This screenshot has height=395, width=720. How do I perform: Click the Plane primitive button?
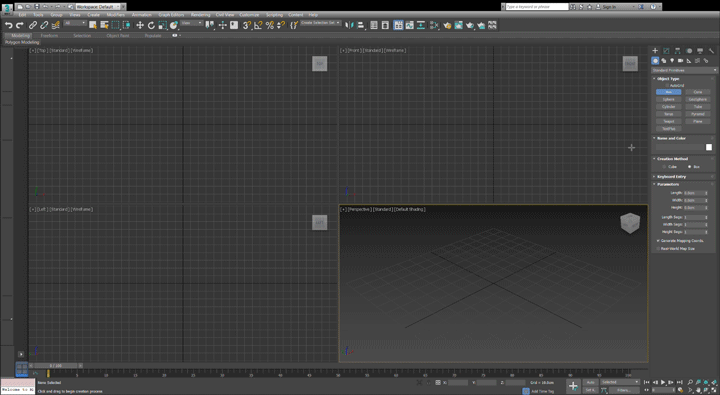(698, 121)
